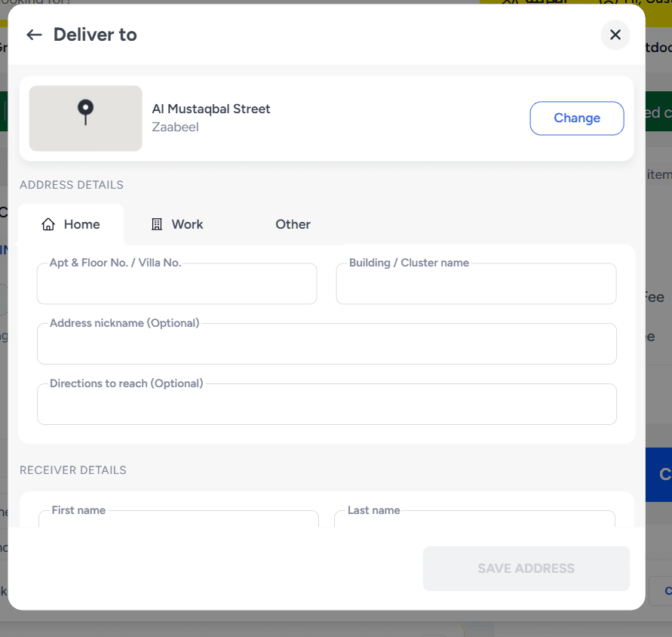Change the delivery location
672x637 pixels.
coord(577,118)
